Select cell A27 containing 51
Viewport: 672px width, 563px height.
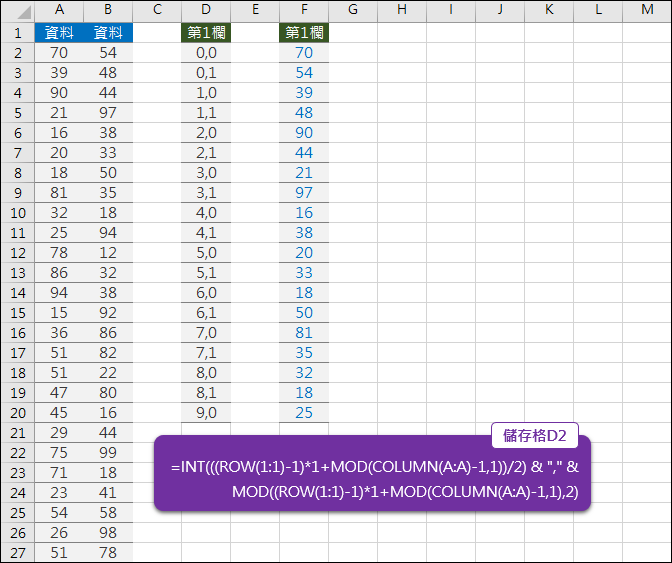(59, 553)
